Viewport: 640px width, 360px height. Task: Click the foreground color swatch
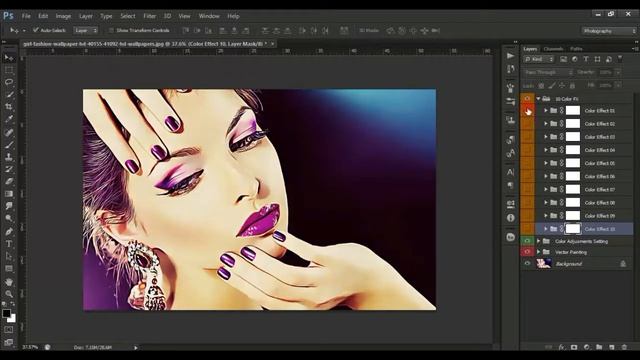click(6, 313)
